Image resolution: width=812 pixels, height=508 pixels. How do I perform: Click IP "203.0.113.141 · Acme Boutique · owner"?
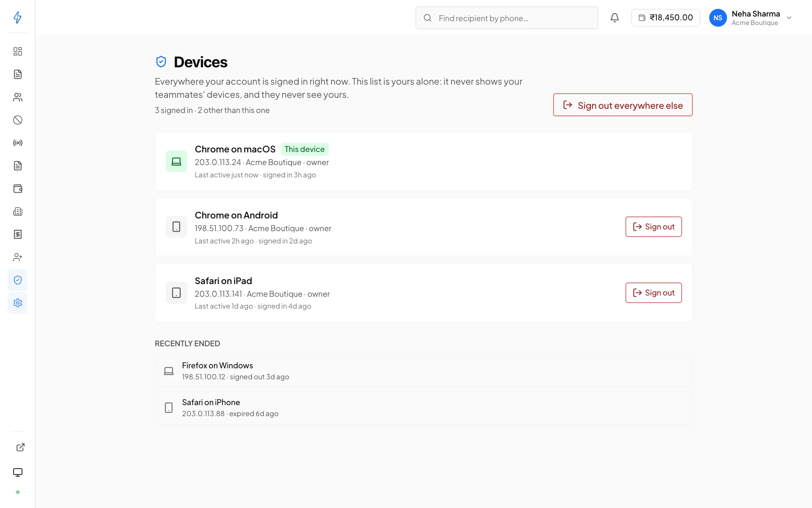pos(262,294)
